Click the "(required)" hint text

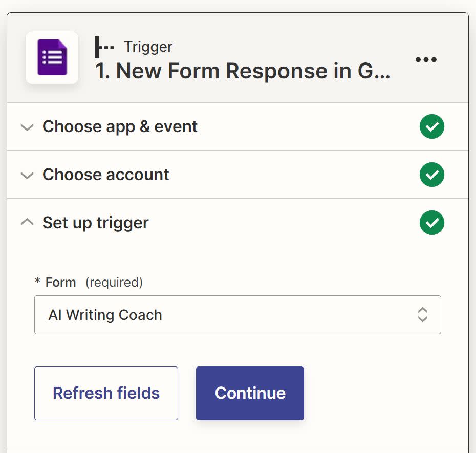(114, 282)
